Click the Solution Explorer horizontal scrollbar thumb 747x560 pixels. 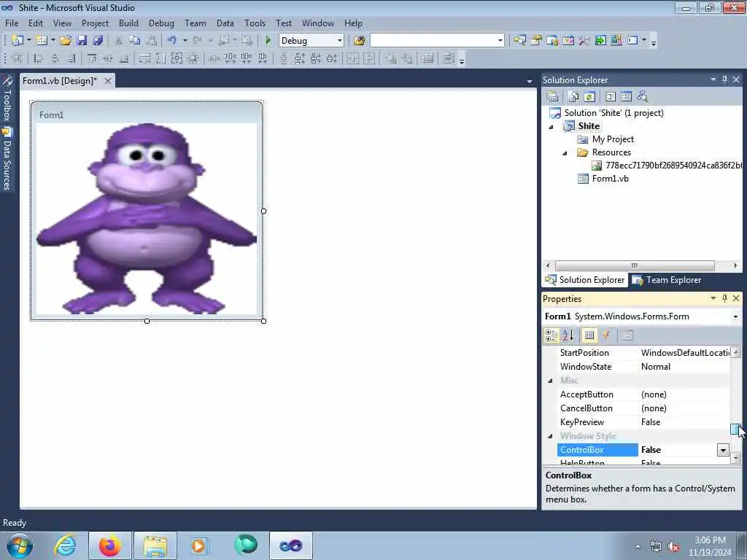click(635, 265)
